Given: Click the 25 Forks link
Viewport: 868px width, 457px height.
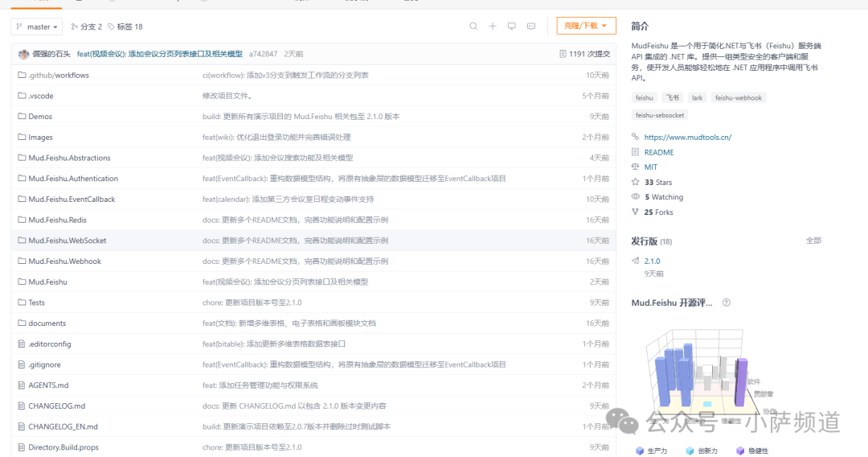Looking at the screenshot, I should [659, 212].
